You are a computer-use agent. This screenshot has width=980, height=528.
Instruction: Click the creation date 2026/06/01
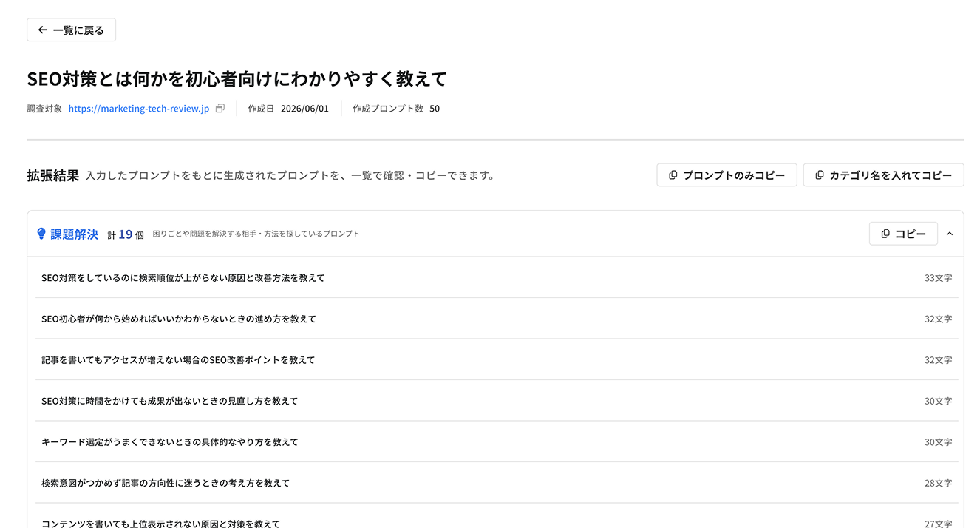(304, 109)
